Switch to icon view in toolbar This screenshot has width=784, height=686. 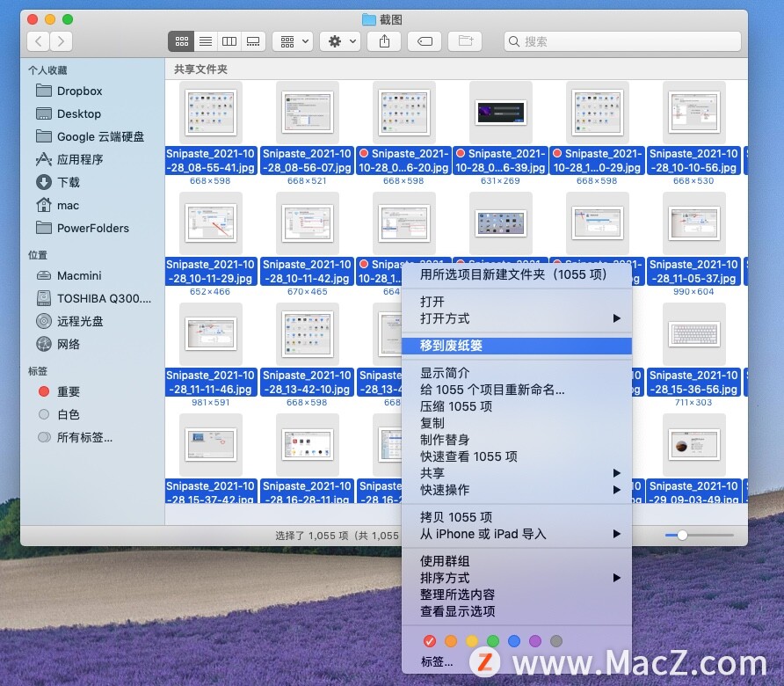pos(182,41)
